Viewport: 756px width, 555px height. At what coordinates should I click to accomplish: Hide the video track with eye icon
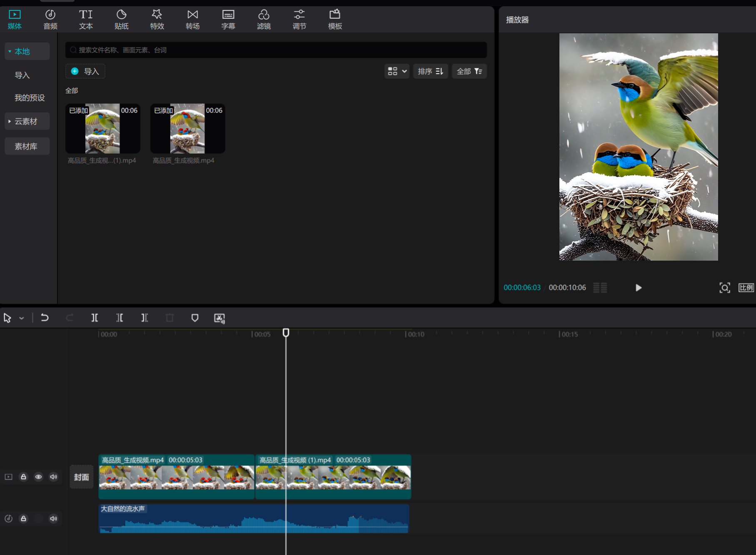point(38,477)
